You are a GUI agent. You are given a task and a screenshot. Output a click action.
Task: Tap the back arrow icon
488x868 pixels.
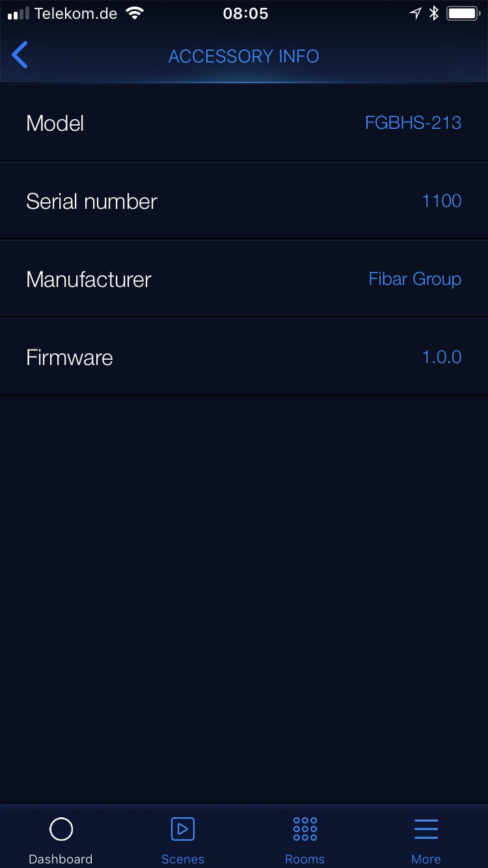20,55
